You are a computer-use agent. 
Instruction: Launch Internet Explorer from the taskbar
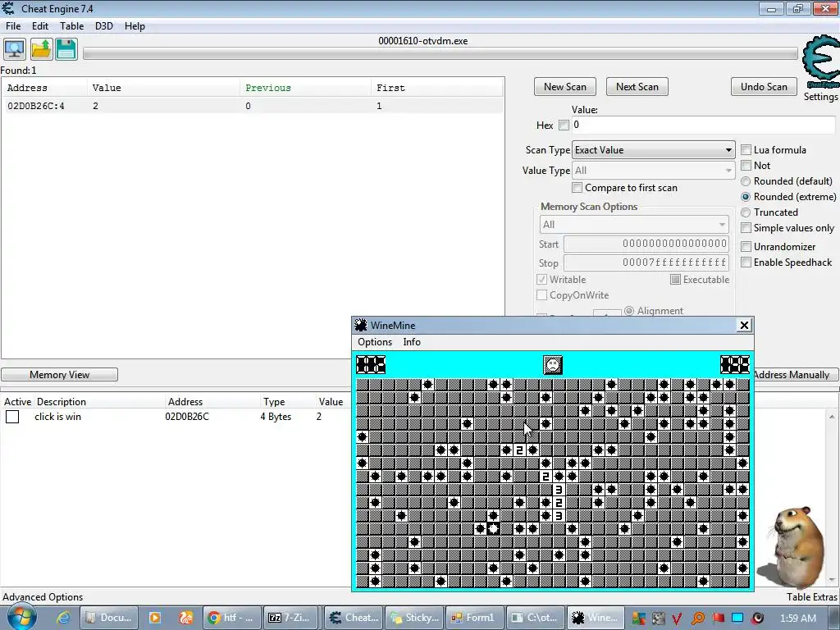point(63,618)
